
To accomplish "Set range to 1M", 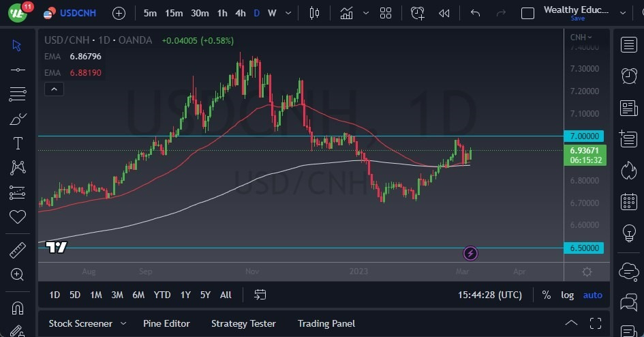I will coord(96,295).
